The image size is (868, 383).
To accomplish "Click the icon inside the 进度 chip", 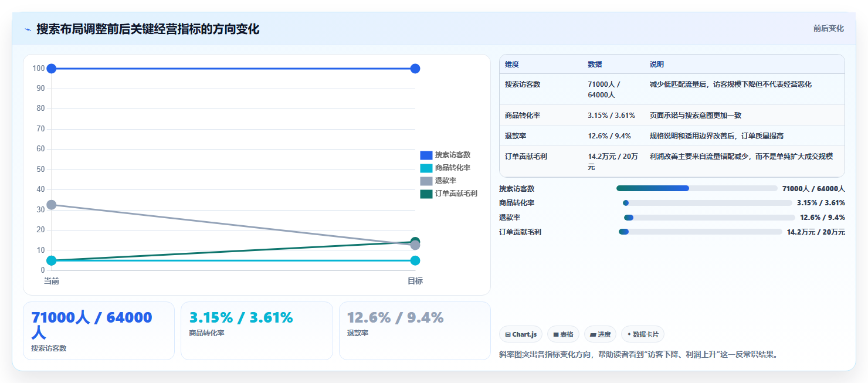I will [x=593, y=335].
